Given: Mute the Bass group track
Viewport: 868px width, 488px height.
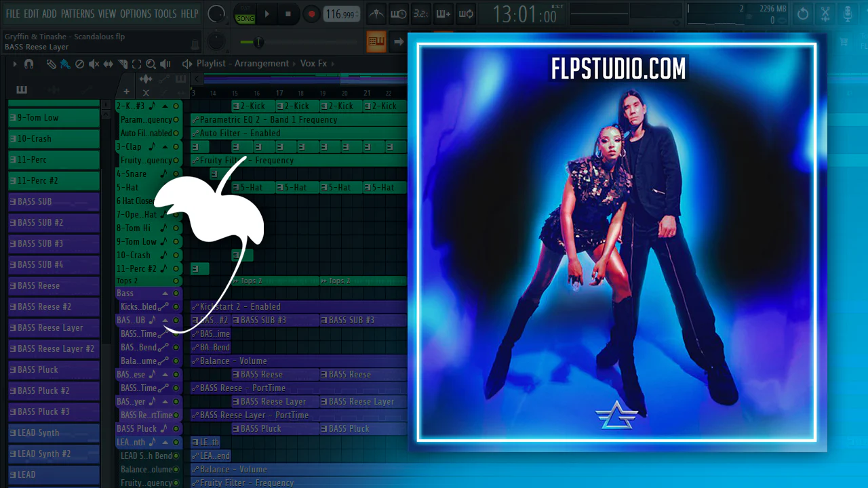Looking at the screenshot, I should point(176,293).
